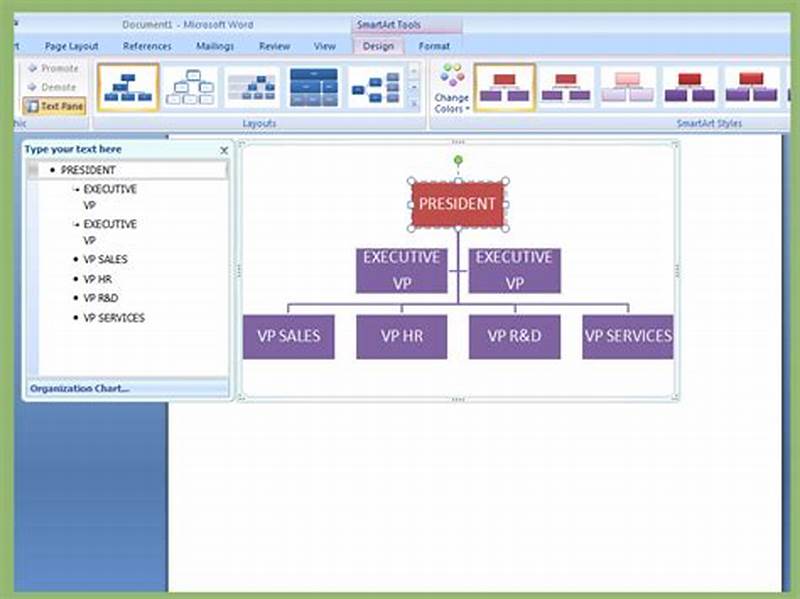Switch to the Format tab

point(434,45)
